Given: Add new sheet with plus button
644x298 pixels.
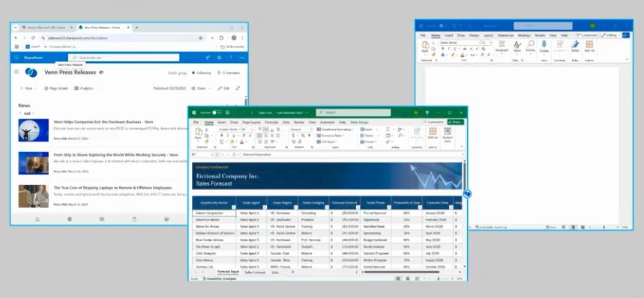Looking at the screenshot, I should pos(292,272).
